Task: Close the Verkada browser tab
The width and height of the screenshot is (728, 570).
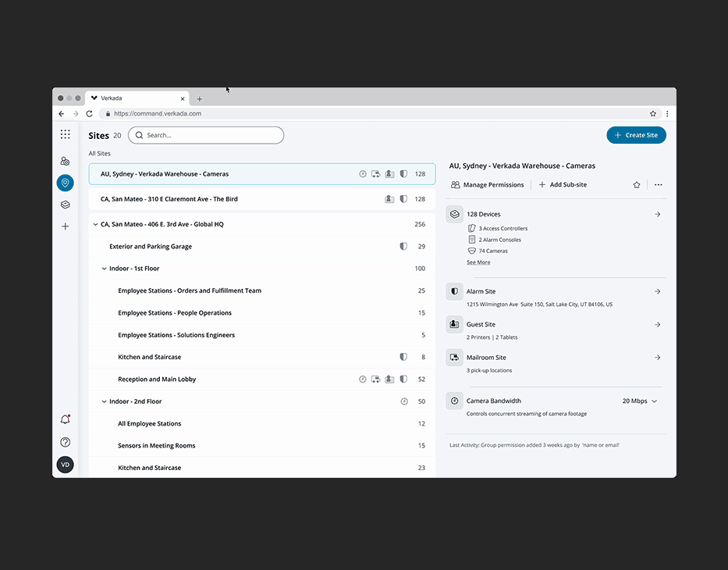Action: click(x=183, y=98)
